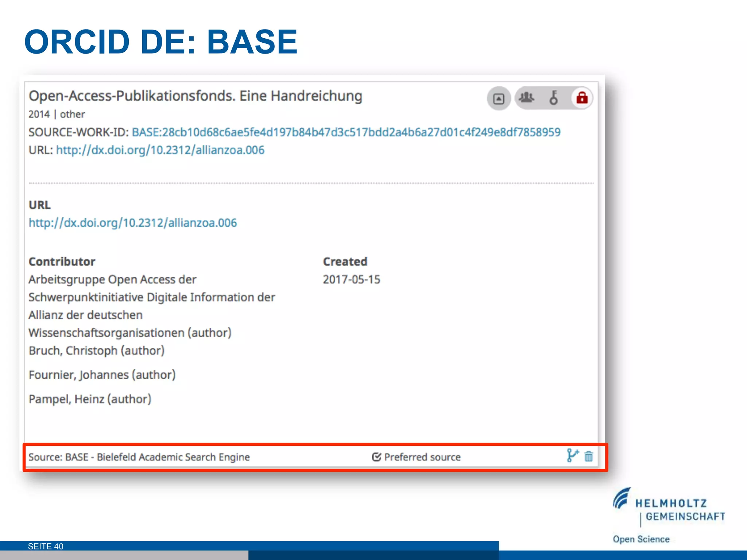
Task: Click the 'Created' heading
Action: tap(345, 261)
